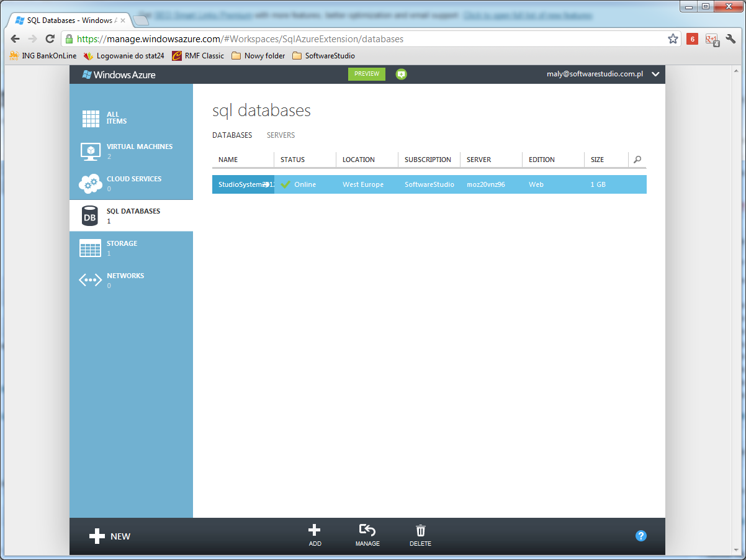Viewport: 746px width, 560px height.
Task: Delete the database with the trash icon
Action: click(x=420, y=530)
